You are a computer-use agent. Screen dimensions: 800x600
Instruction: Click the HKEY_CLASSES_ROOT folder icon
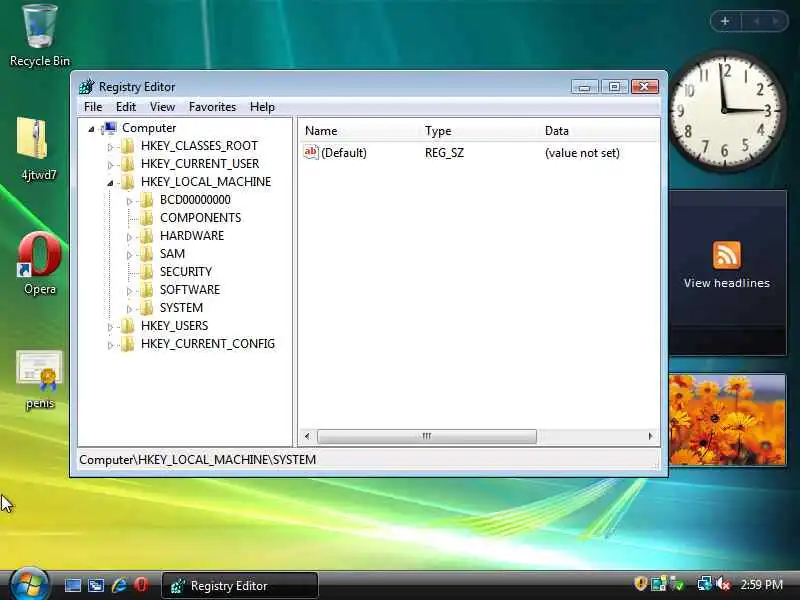coord(128,146)
